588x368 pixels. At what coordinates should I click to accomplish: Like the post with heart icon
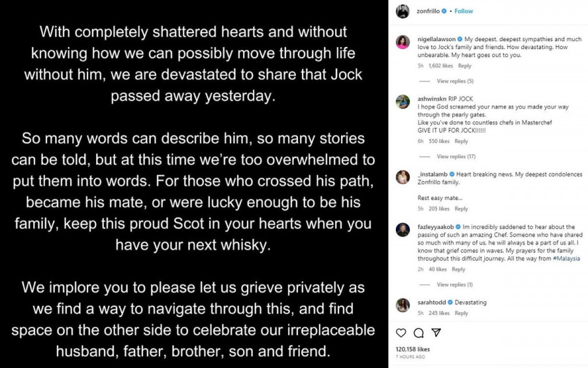click(401, 333)
